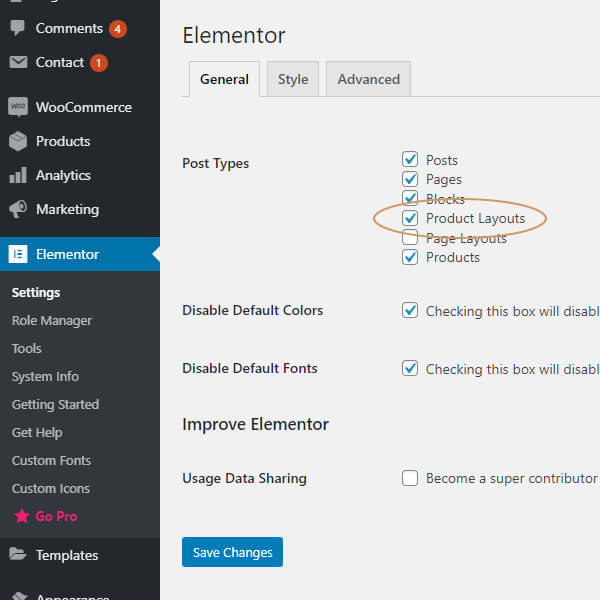Viewport: 600px width, 600px height.
Task: Switch to the Style tab
Action: [293, 79]
